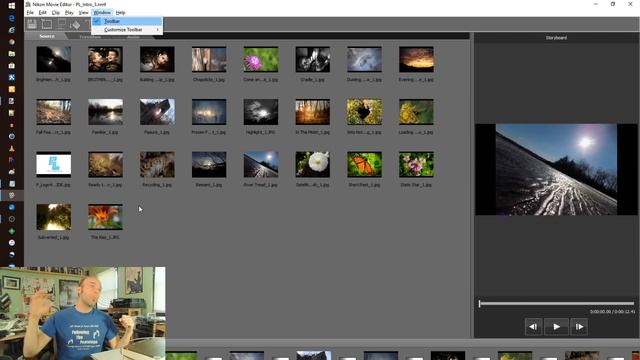Click the toolbar icon right of Save
This screenshot has width=640, height=360.
[x=47, y=24]
